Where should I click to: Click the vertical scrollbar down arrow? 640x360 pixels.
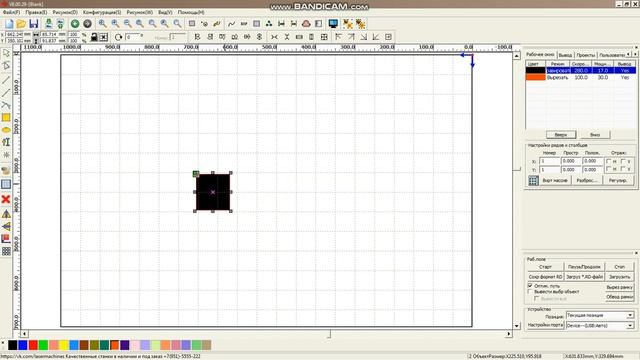517,326
